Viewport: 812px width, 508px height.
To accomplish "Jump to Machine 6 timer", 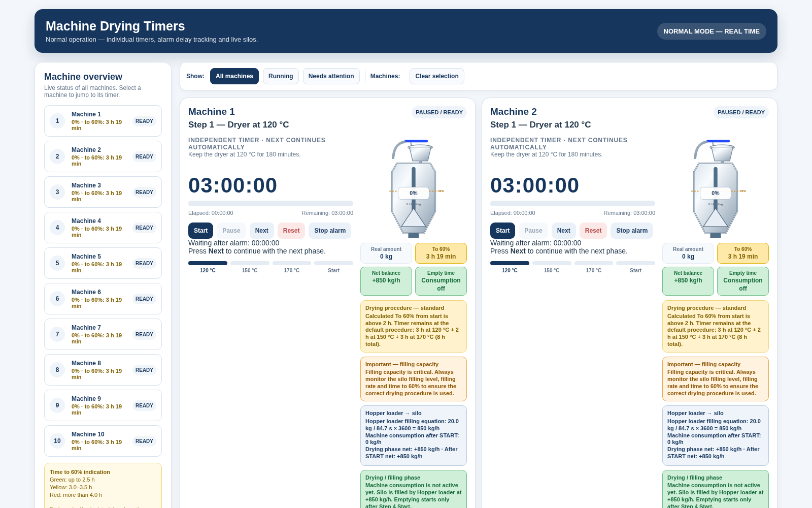I will click(x=103, y=299).
